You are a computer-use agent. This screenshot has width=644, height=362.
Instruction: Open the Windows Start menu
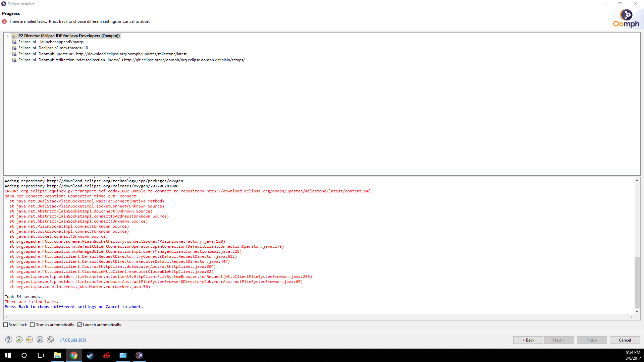(8, 355)
